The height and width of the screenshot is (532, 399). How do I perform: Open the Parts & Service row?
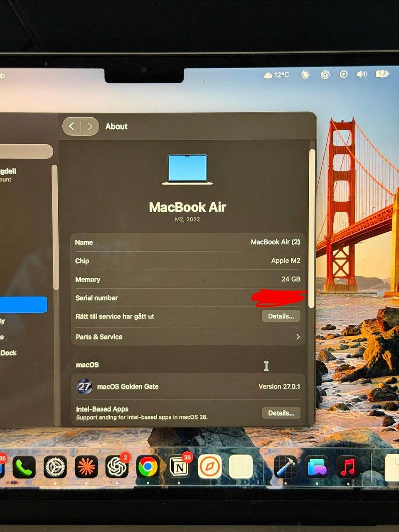188,337
